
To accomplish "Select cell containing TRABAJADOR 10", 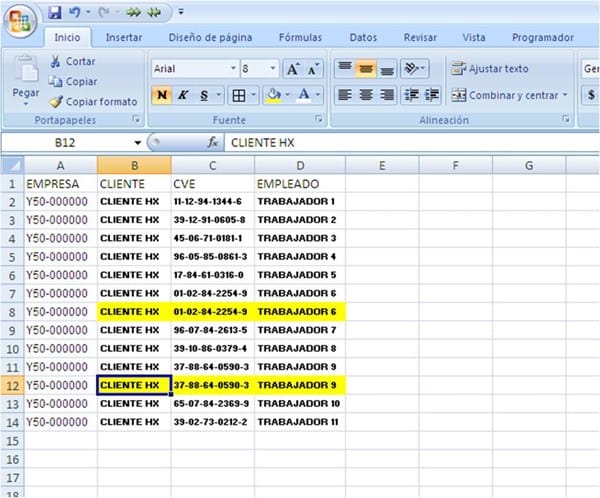I will [x=299, y=403].
